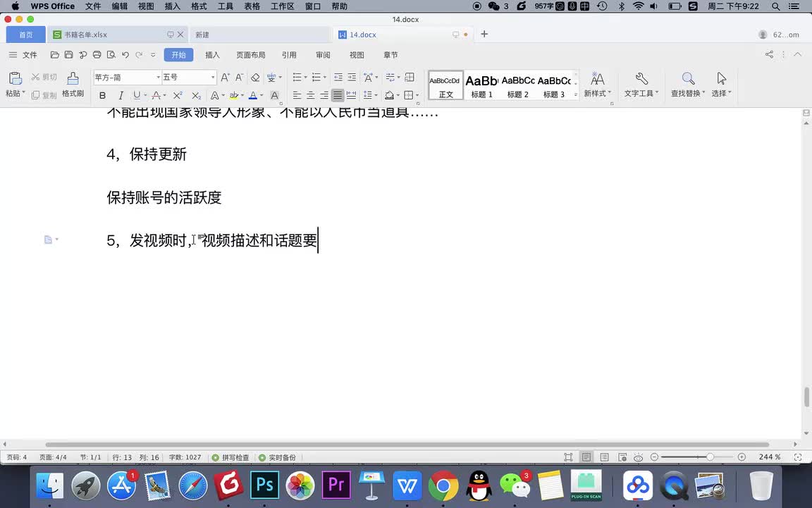Increase paragraph indent
The image size is (812, 508).
[x=352, y=77]
